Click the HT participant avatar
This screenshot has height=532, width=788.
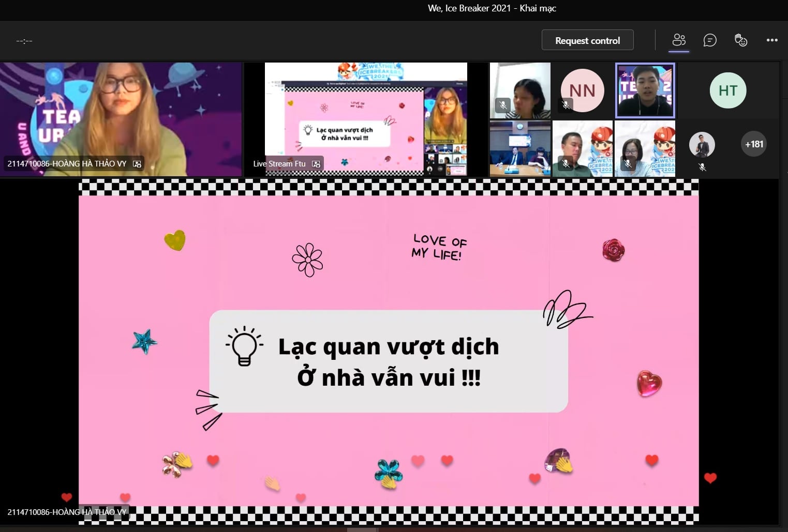click(727, 90)
